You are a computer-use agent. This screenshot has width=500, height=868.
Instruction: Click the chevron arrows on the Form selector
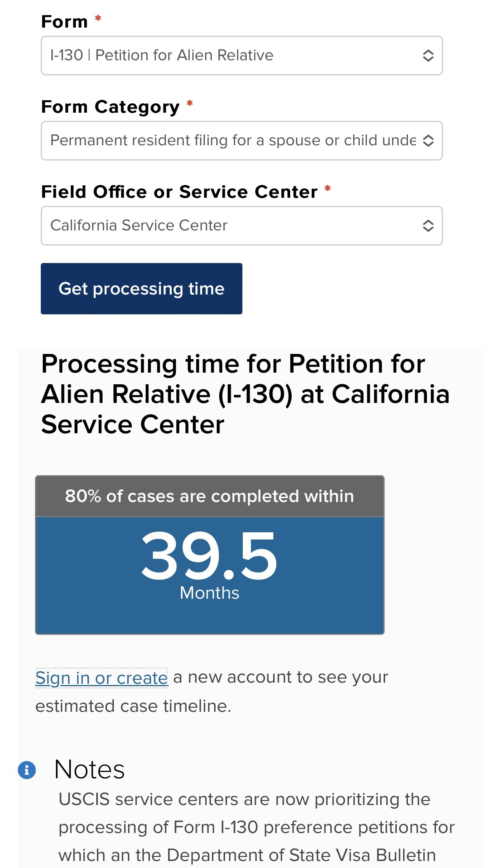point(428,56)
